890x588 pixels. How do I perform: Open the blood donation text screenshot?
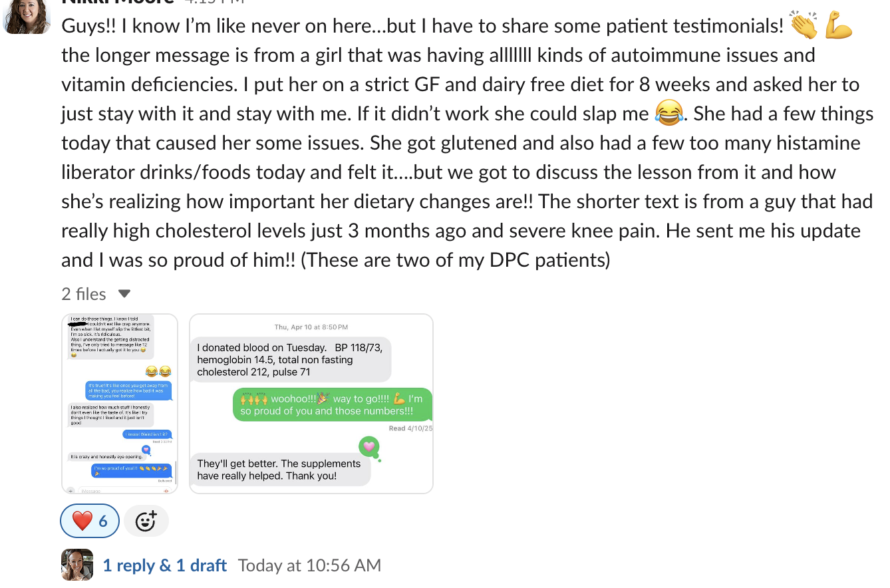311,403
